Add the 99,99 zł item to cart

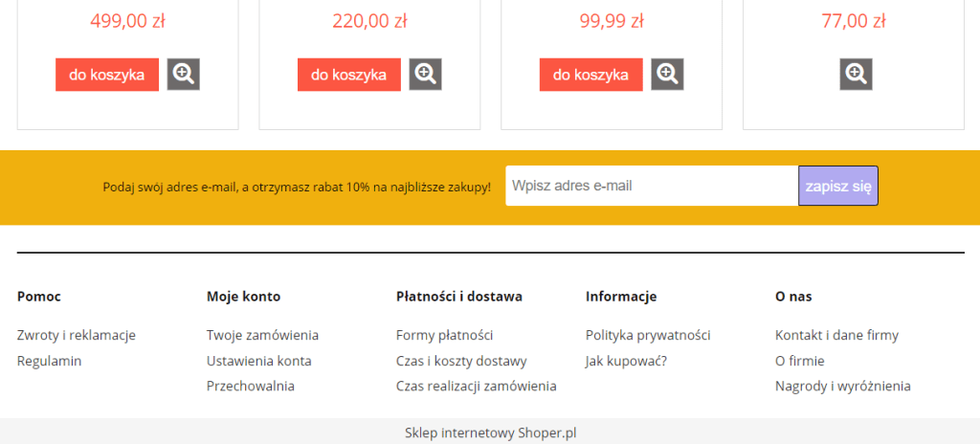click(x=590, y=75)
